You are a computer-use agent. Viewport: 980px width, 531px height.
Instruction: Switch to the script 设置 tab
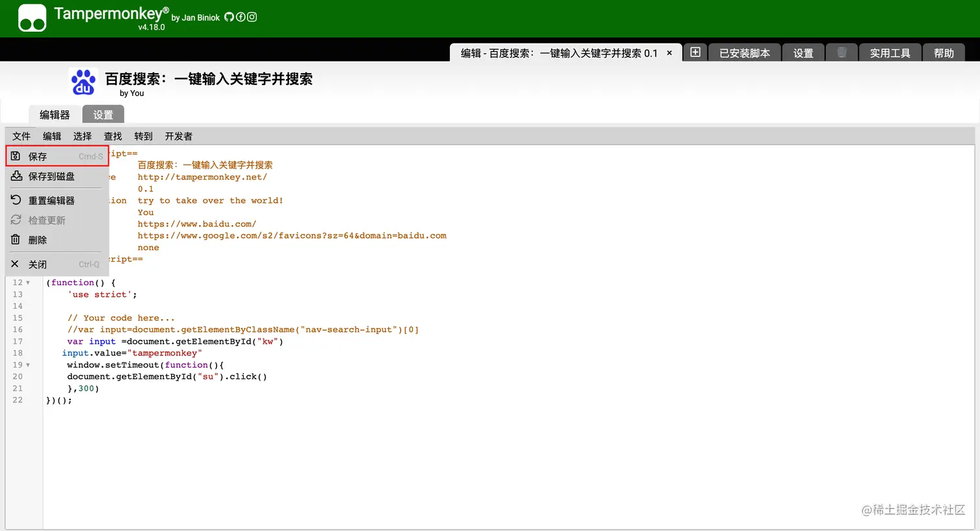tap(103, 115)
